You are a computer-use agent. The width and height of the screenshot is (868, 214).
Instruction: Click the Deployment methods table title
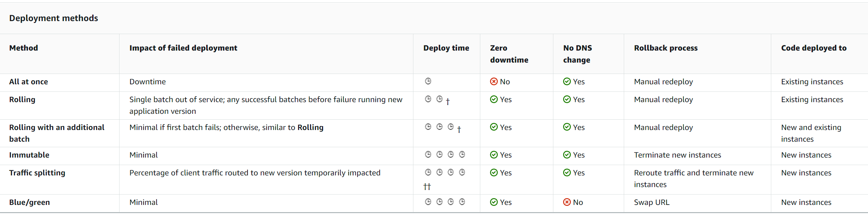tap(54, 18)
